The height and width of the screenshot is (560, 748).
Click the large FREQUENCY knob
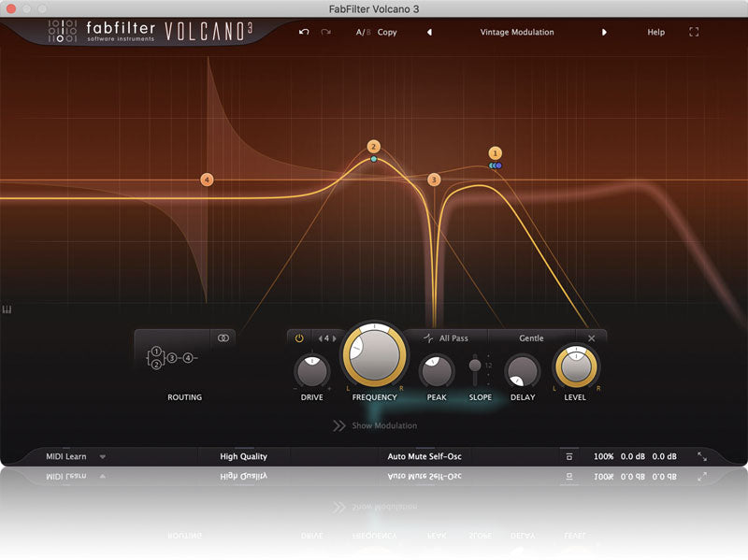point(375,354)
